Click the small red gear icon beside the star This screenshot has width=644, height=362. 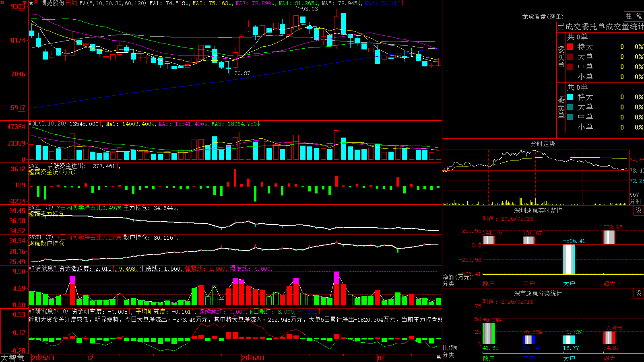pos(36,3)
